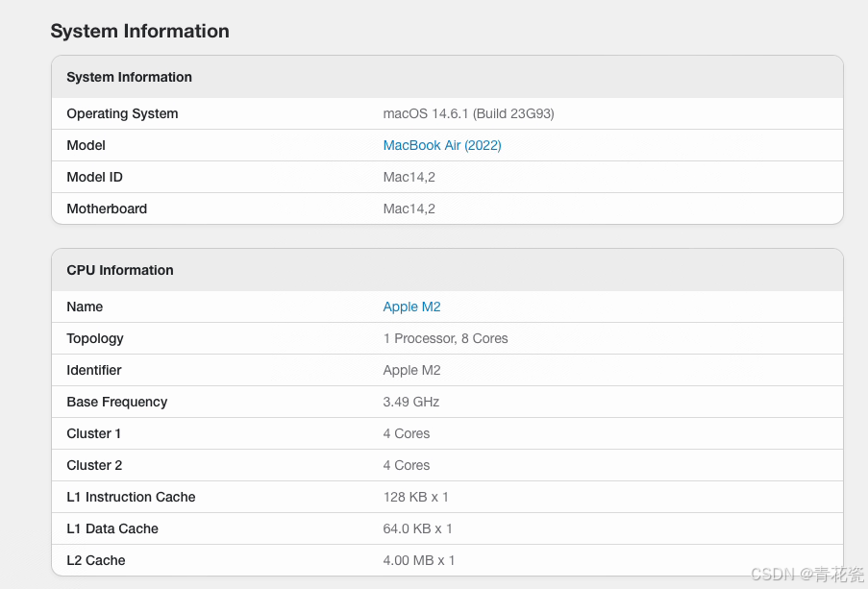Select the macOS 14.6.1 (Build 23G93) value
This screenshot has height=589, width=868.
tap(468, 114)
